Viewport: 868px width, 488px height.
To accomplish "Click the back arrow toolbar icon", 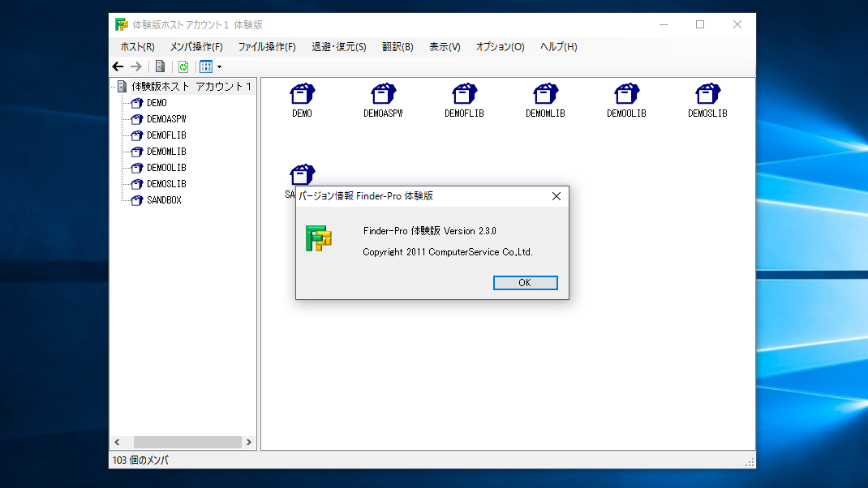I will (118, 67).
